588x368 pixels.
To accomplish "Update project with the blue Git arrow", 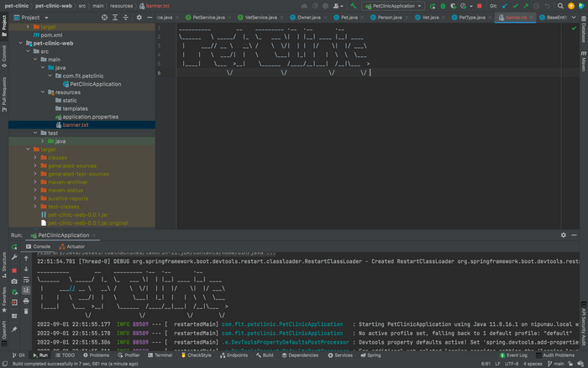I will pos(505,6).
